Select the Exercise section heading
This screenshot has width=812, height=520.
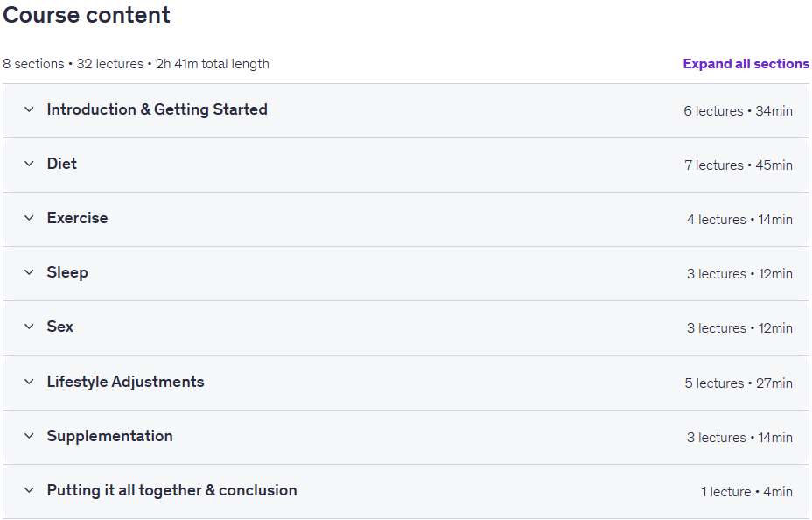tap(77, 218)
